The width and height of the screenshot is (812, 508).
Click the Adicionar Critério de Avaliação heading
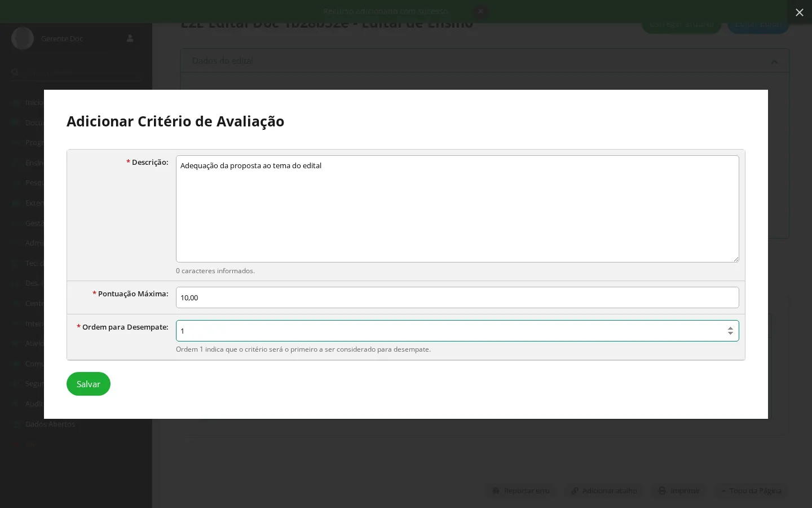coord(175,121)
